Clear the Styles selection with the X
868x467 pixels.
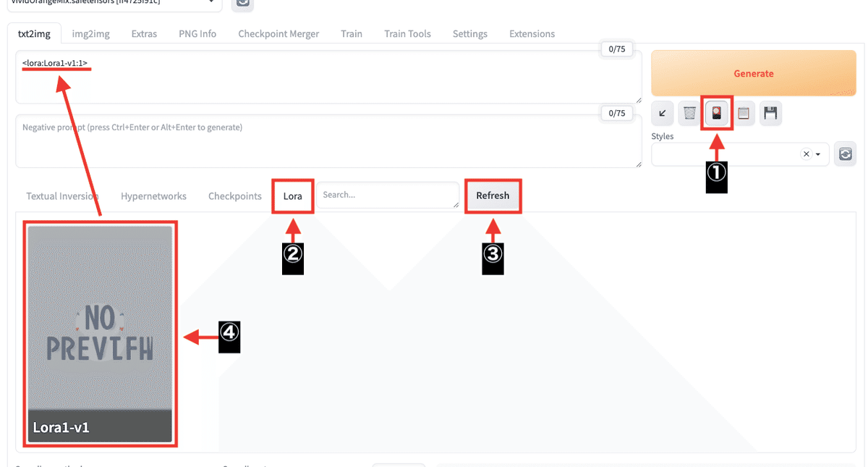pos(806,153)
